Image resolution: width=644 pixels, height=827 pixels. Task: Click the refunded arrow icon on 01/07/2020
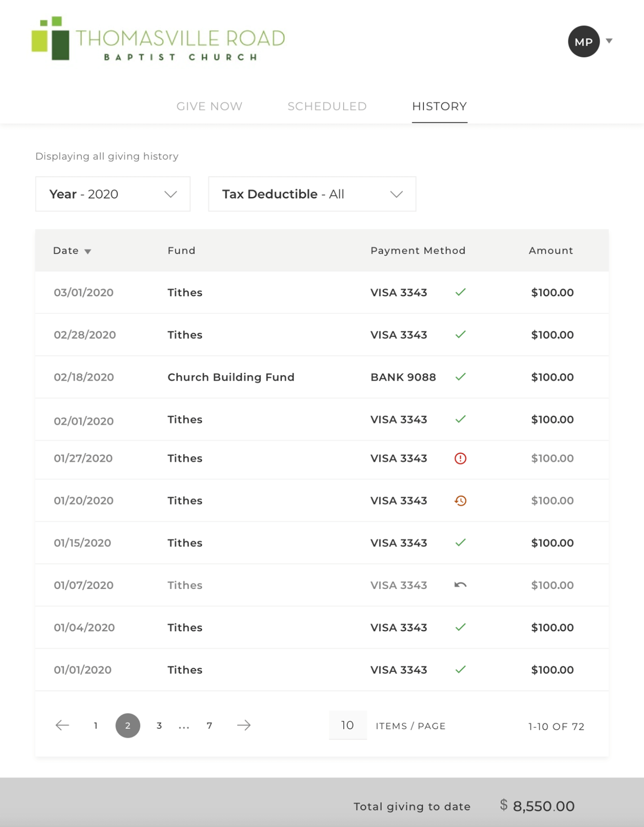[x=460, y=585]
